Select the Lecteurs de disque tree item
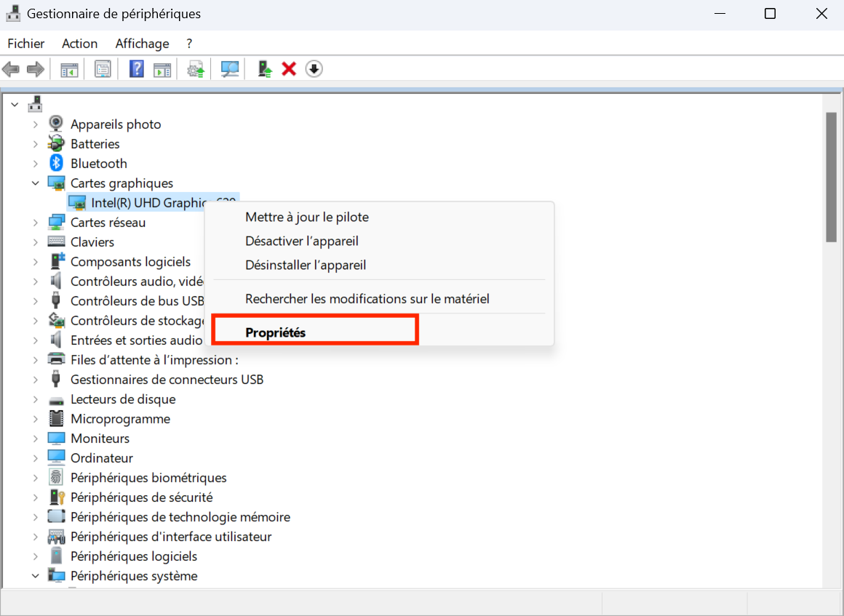The width and height of the screenshot is (844, 616). (122, 399)
